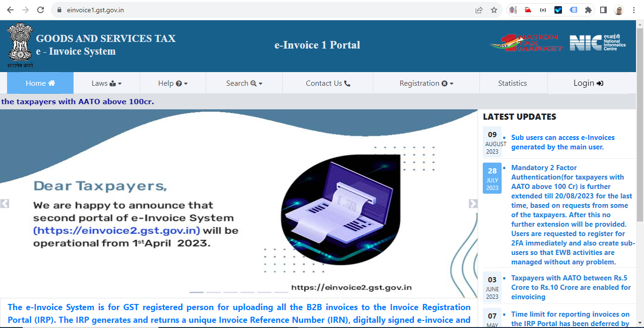The height and width of the screenshot is (328, 644).
Task: Click the Login button
Action: click(x=588, y=83)
